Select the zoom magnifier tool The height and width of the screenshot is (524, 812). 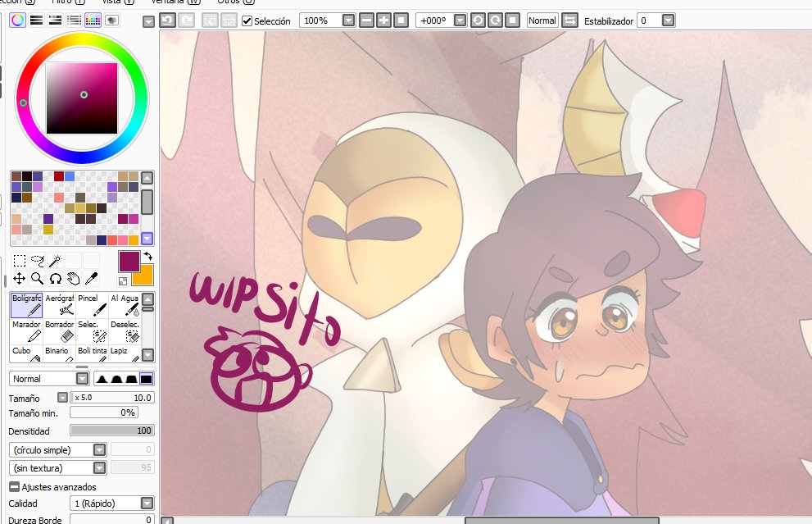(38, 279)
